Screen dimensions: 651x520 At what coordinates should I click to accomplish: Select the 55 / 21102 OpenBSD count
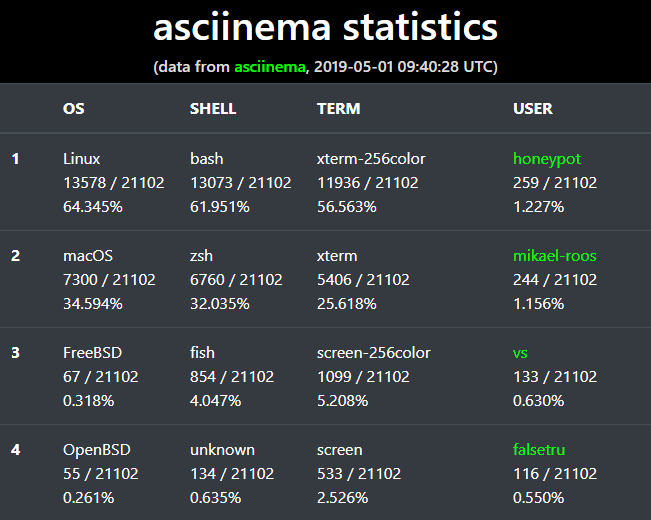pos(100,474)
